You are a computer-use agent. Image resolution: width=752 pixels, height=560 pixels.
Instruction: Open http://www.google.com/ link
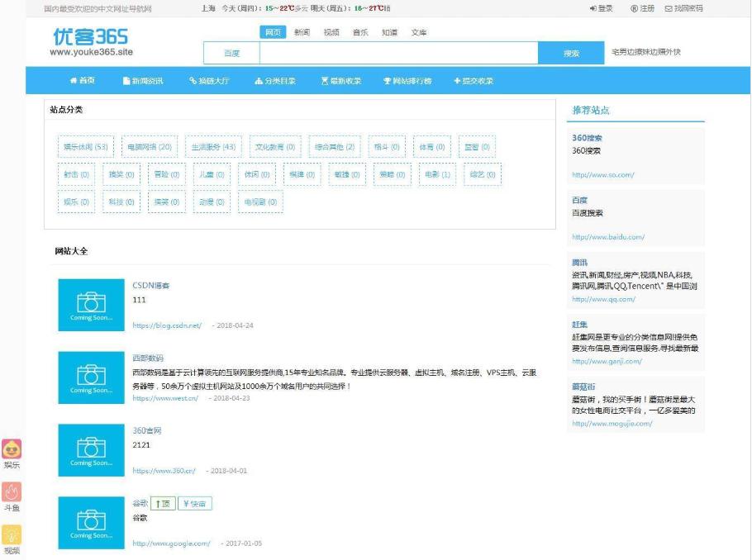point(171,543)
